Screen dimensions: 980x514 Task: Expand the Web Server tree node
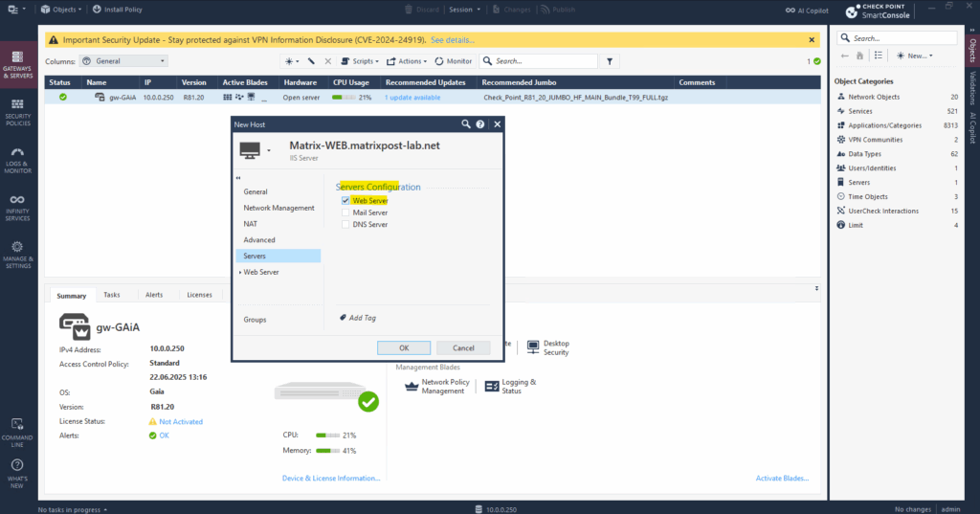point(240,273)
